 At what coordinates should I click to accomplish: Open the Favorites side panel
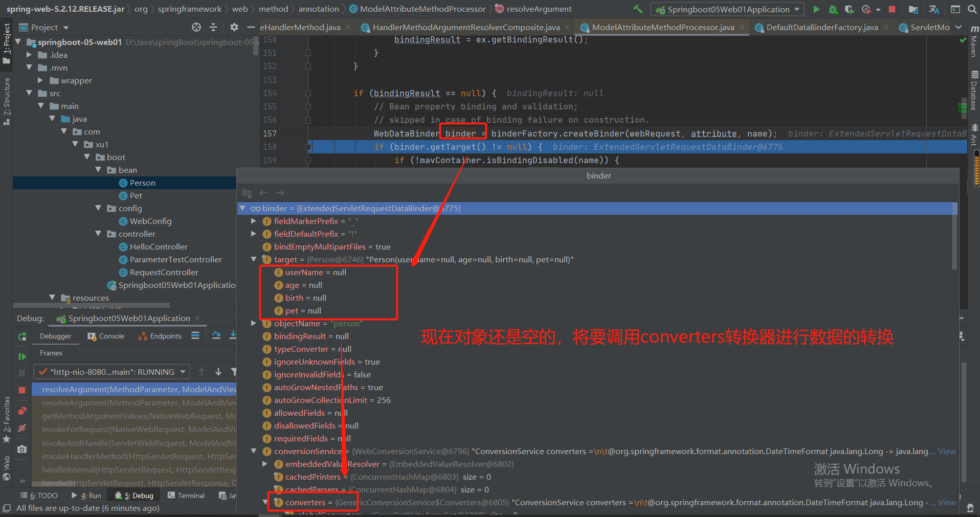pyautogui.click(x=7, y=419)
